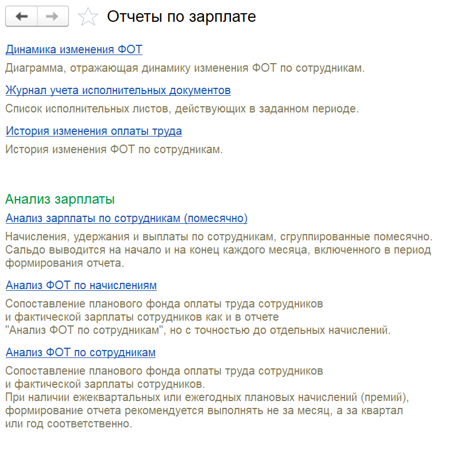Screen dimensions: 476x467
Task: Click the description История изменения ФОТ по сотрудникам
Action: tap(114, 150)
